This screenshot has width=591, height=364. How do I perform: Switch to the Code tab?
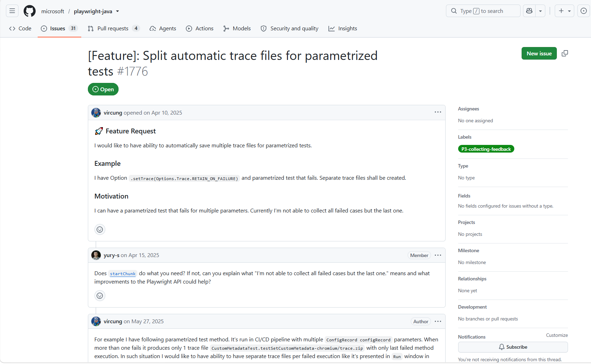point(20,29)
